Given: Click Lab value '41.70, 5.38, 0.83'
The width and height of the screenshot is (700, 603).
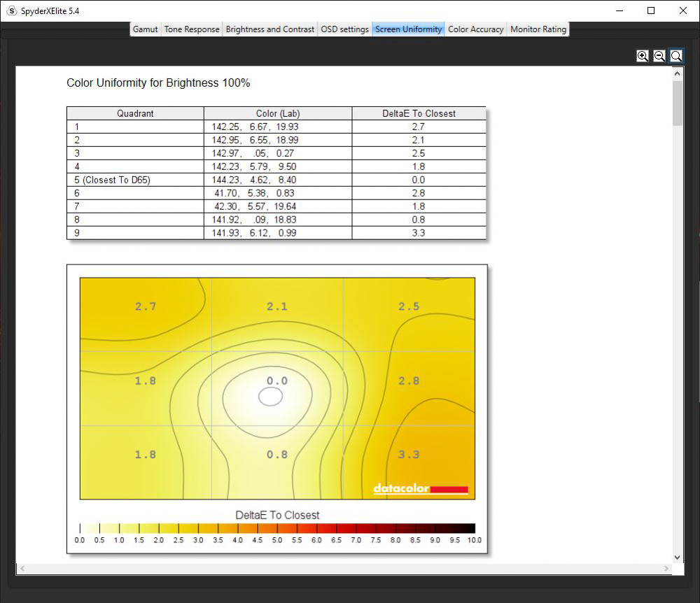Looking at the screenshot, I should [254, 193].
